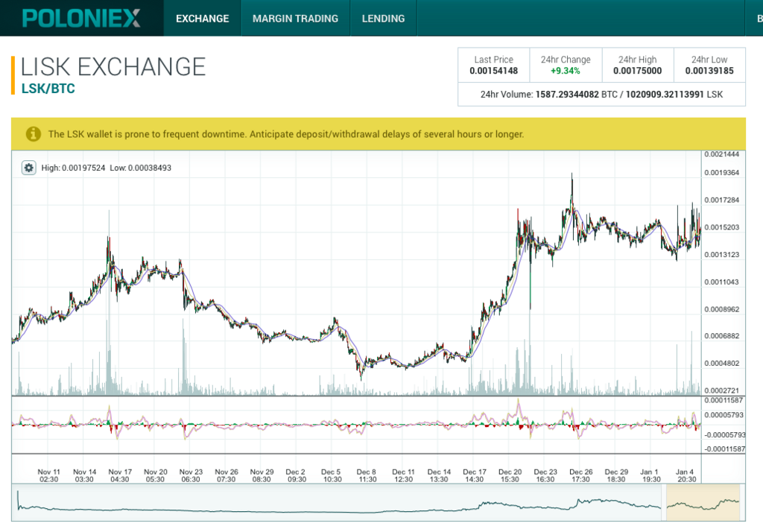Click the Poloniex logo
Image resolution: width=763 pixels, height=532 pixels.
(81, 18)
